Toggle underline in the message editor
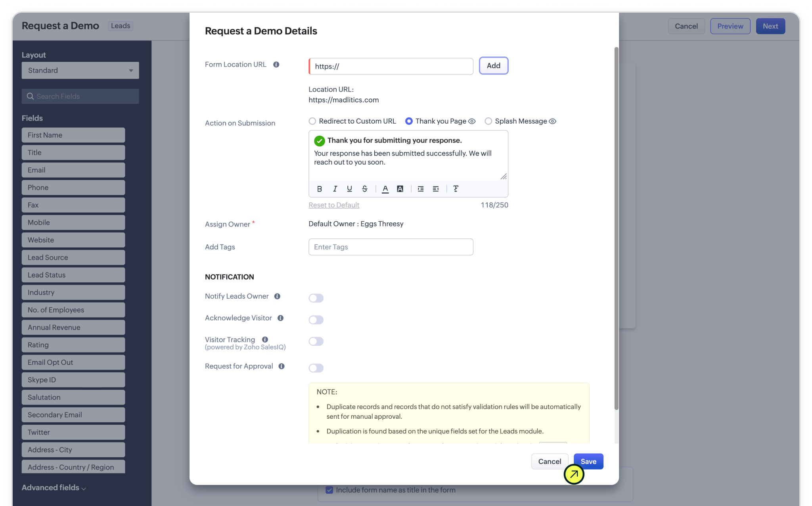 (x=349, y=189)
